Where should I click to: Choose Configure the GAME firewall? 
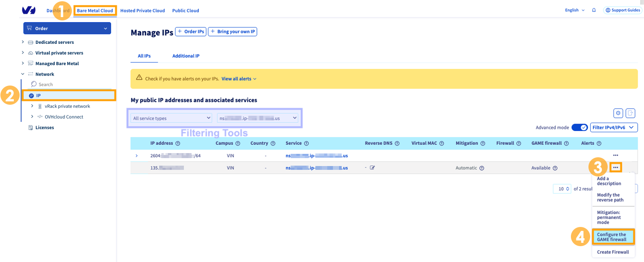point(613,237)
